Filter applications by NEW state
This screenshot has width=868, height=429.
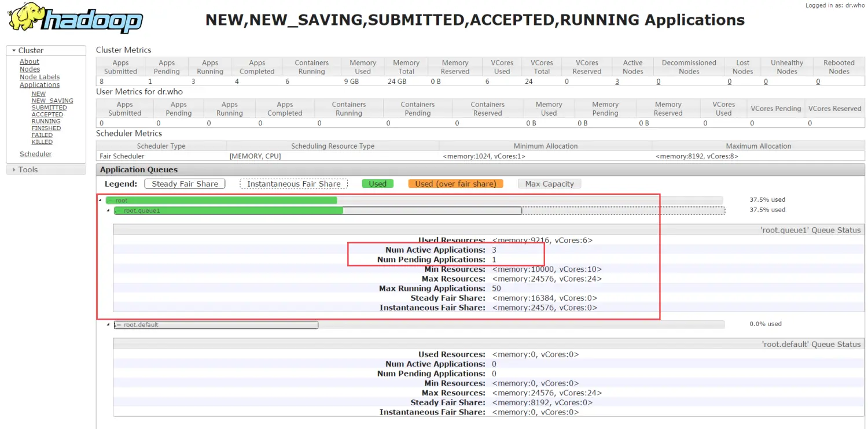(39, 94)
